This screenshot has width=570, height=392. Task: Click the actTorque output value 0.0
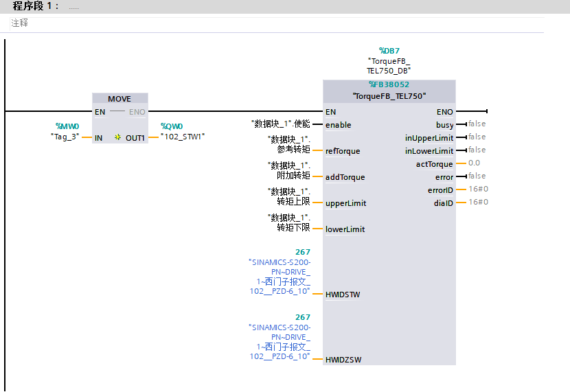474,163
